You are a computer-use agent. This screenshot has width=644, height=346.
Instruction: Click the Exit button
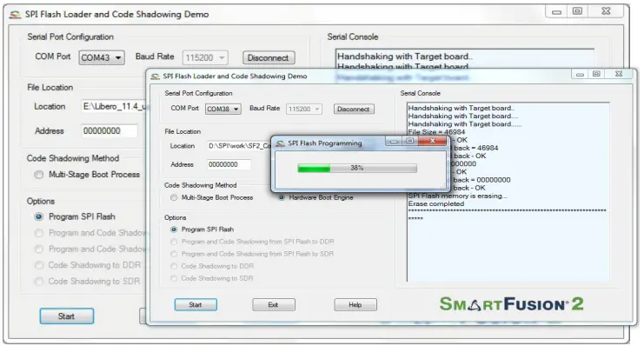click(x=273, y=305)
